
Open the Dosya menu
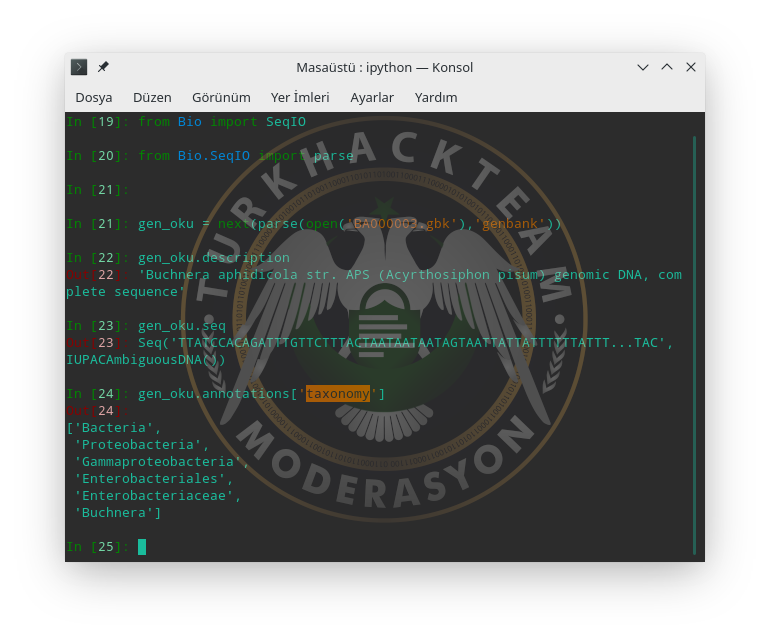tap(94, 97)
